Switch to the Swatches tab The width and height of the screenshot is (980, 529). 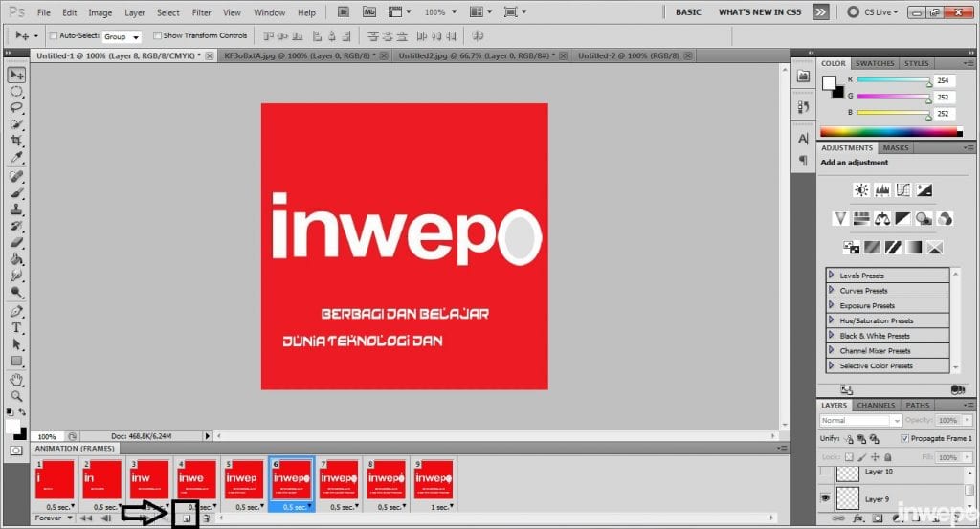point(875,63)
